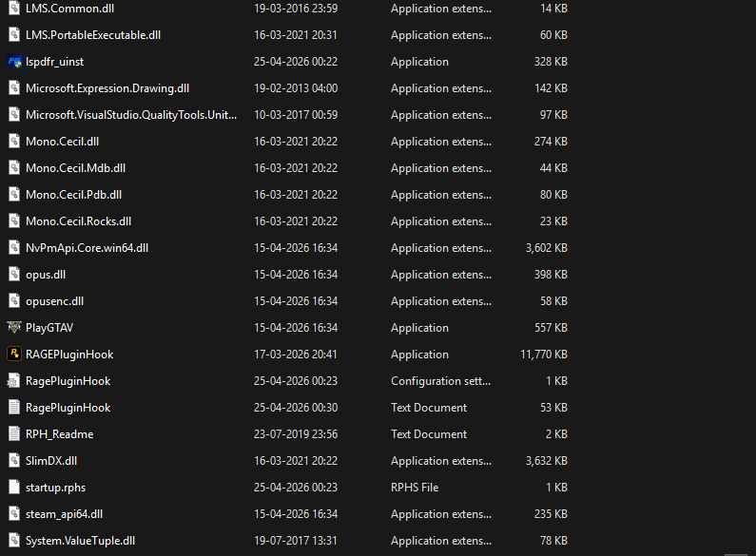Click the date 23-07-2019 23:56
The image size is (756, 556).
click(x=296, y=434)
